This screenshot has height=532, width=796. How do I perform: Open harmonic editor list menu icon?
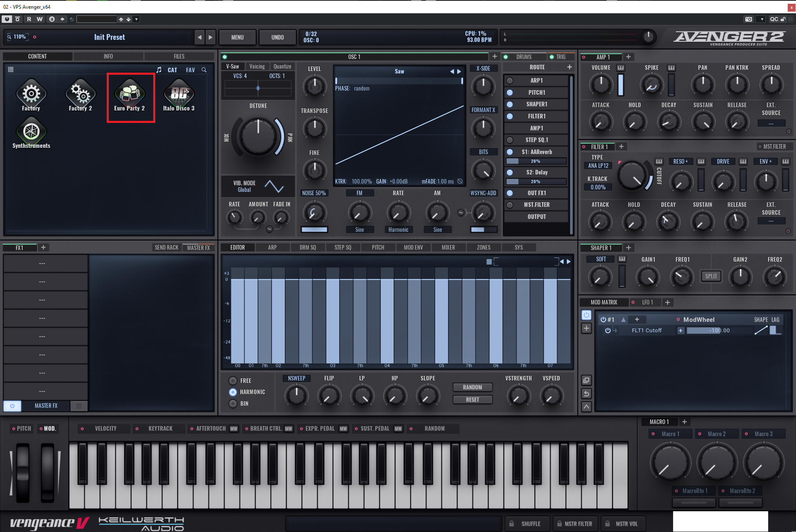tap(489, 262)
